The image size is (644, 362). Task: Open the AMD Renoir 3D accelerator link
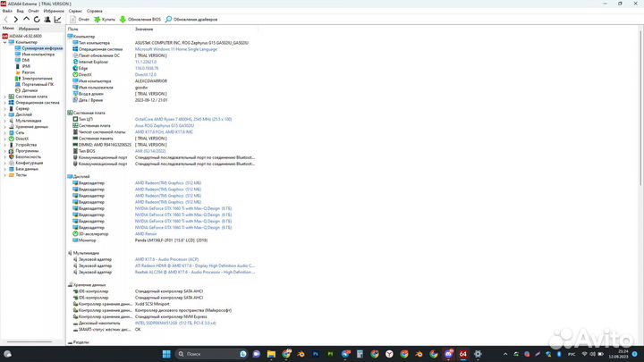point(146,234)
